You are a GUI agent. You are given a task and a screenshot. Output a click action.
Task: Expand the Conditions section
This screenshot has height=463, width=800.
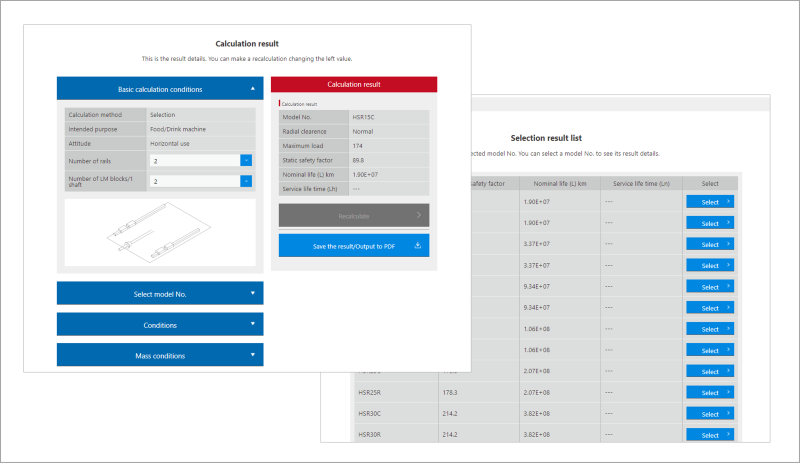point(160,325)
